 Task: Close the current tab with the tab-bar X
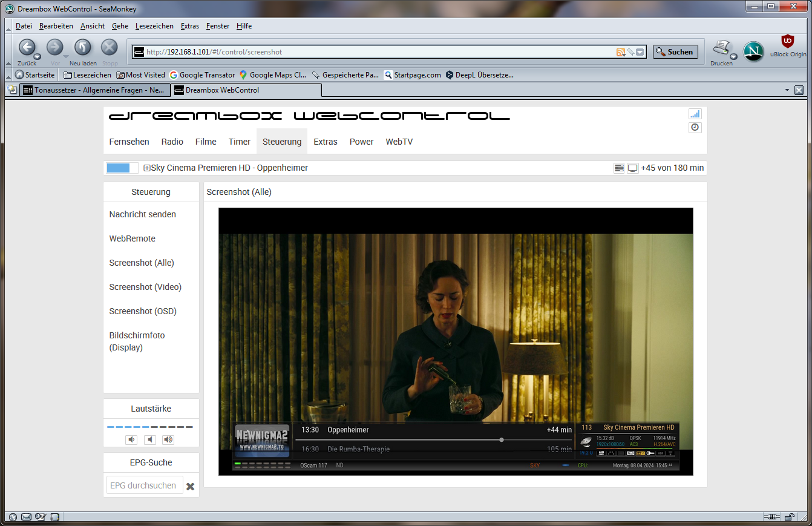click(799, 90)
